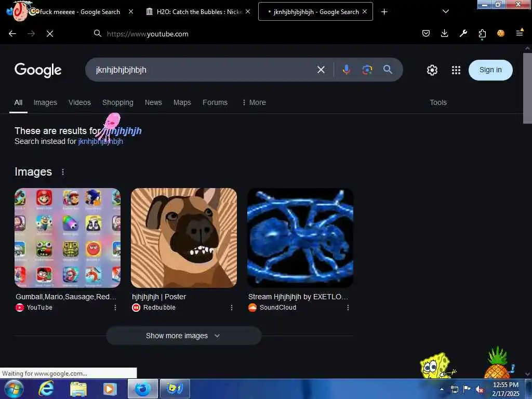
Task: Close the H2O: Catch the Bubbles tab
Action: [248, 11]
